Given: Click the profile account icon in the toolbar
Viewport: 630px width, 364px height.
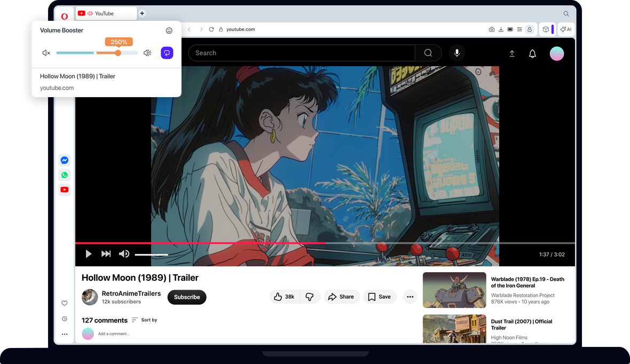Looking at the screenshot, I should pos(530,29).
